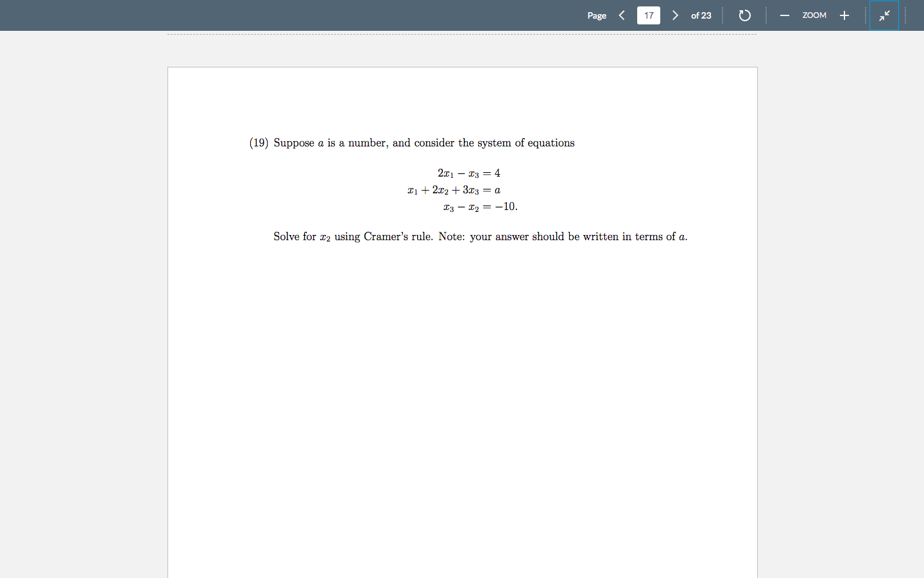The image size is (924, 578).
Task: Exit full screen with the collapse icon
Action: point(884,15)
